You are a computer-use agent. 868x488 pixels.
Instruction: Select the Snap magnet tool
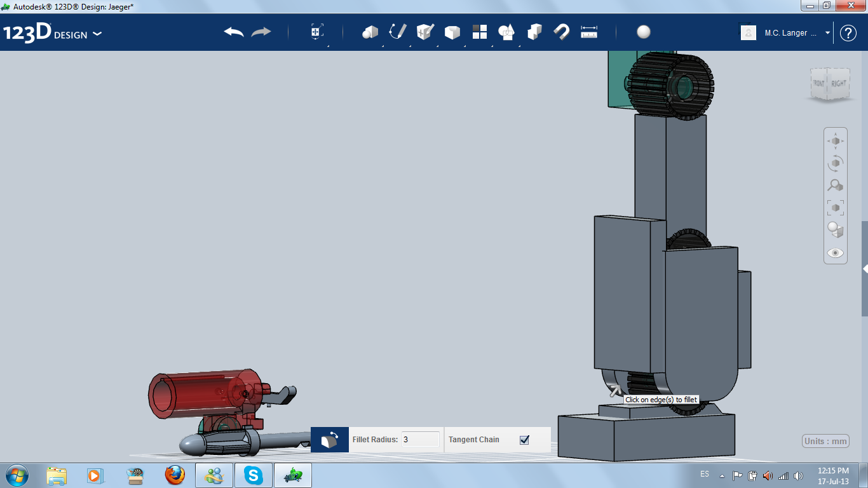click(x=562, y=32)
